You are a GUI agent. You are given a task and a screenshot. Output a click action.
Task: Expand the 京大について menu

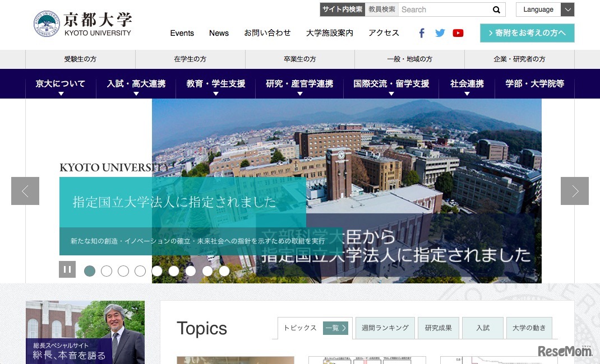click(61, 84)
